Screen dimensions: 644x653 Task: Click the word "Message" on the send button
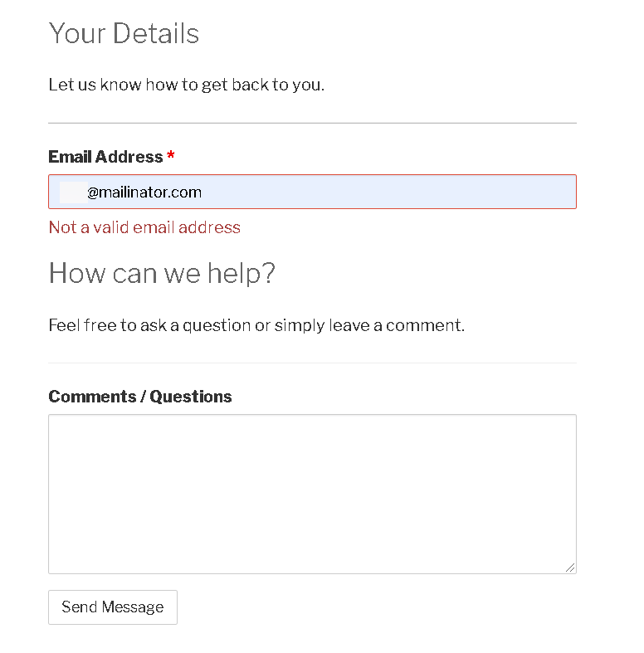(133, 607)
